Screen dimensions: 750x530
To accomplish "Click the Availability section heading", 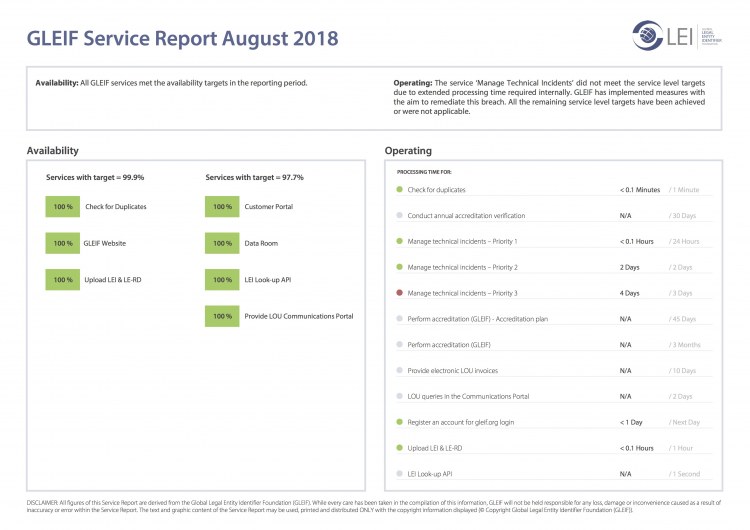I will [x=53, y=150].
